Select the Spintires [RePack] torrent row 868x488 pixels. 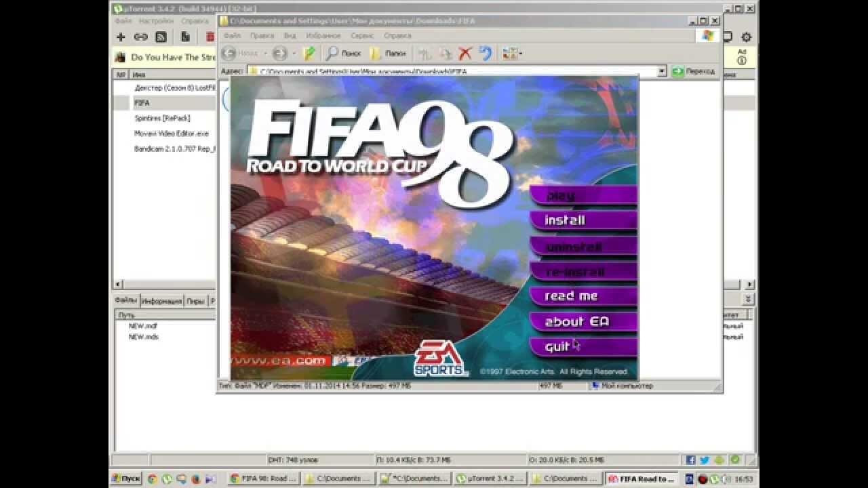click(162, 118)
